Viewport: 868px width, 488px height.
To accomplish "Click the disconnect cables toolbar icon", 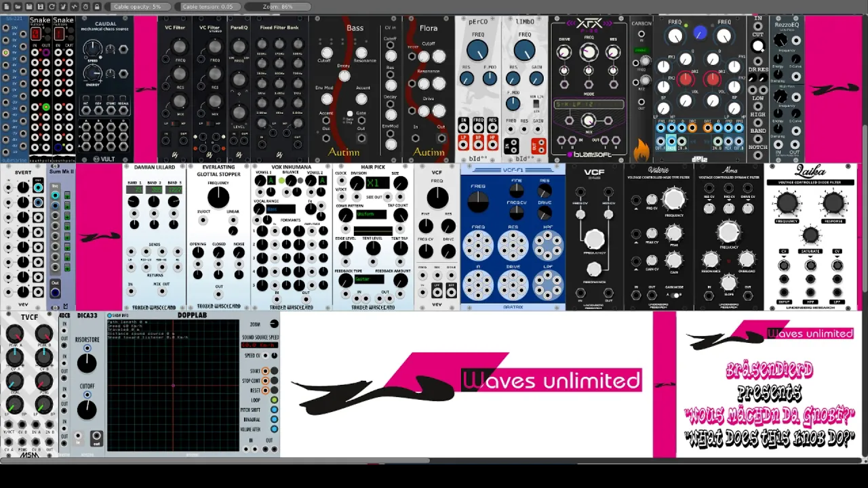I will point(62,6).
